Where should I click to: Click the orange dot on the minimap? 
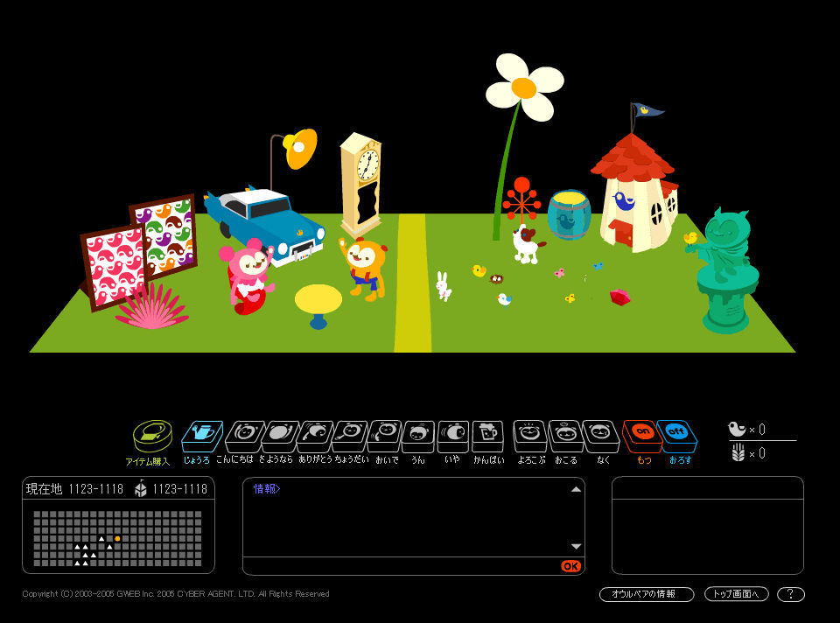[117, 539]
